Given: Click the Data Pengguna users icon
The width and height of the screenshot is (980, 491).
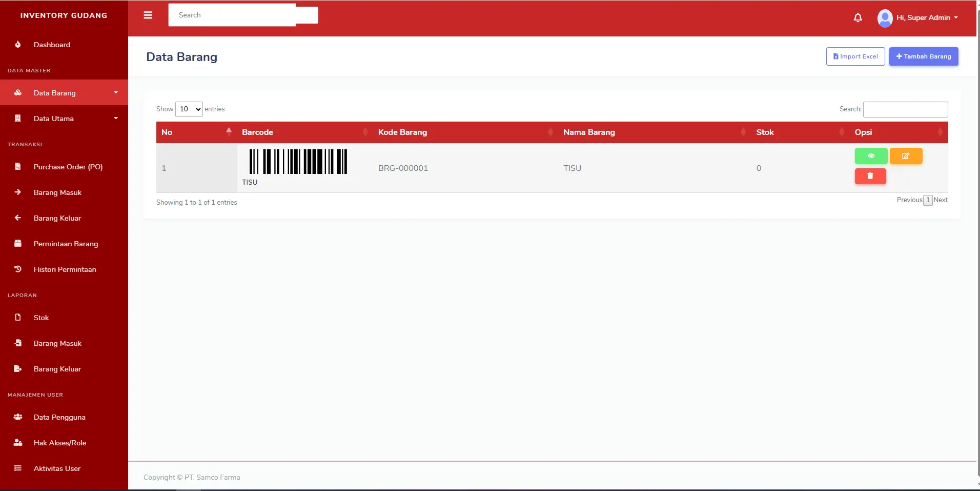Looking at the screenshot, I should tap(18, 417).
